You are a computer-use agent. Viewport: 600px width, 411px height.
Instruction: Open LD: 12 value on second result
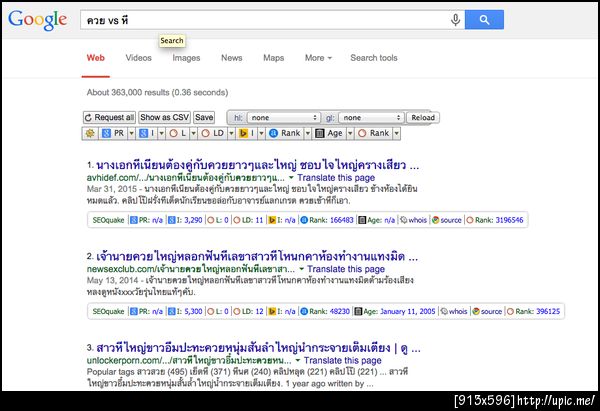259,312
